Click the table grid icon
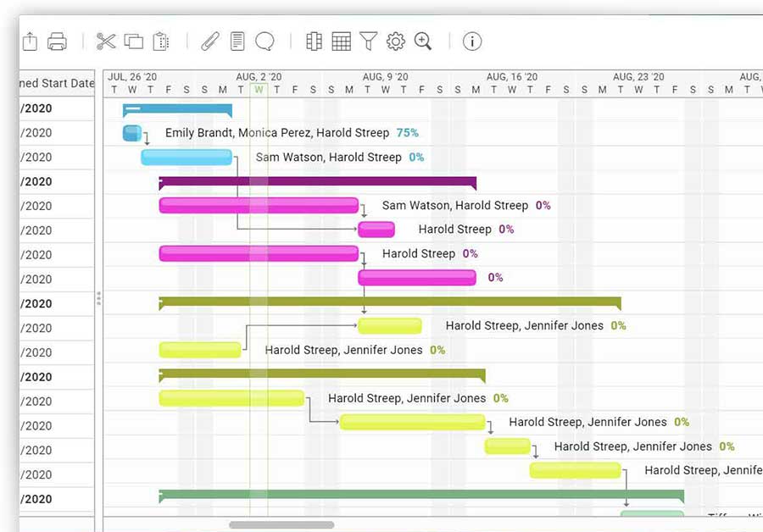Viewport: 763px width, 532px height. [x=341, y=42]
